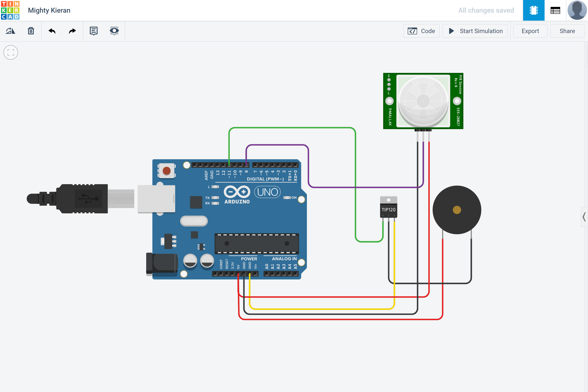The width and height of the screenshot is (588, 392).
Task: Start Simulation of the circuit
Action: pyautogui.click(x=475, y=31)
